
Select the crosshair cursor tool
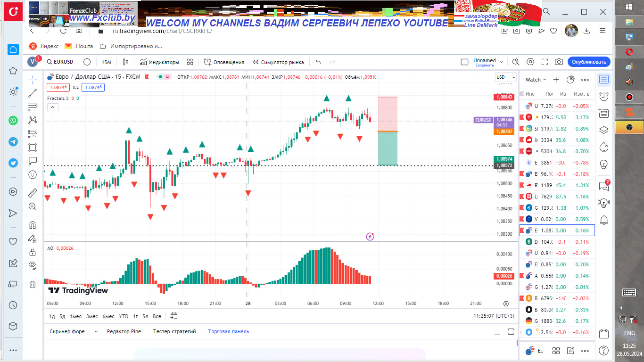33,79
